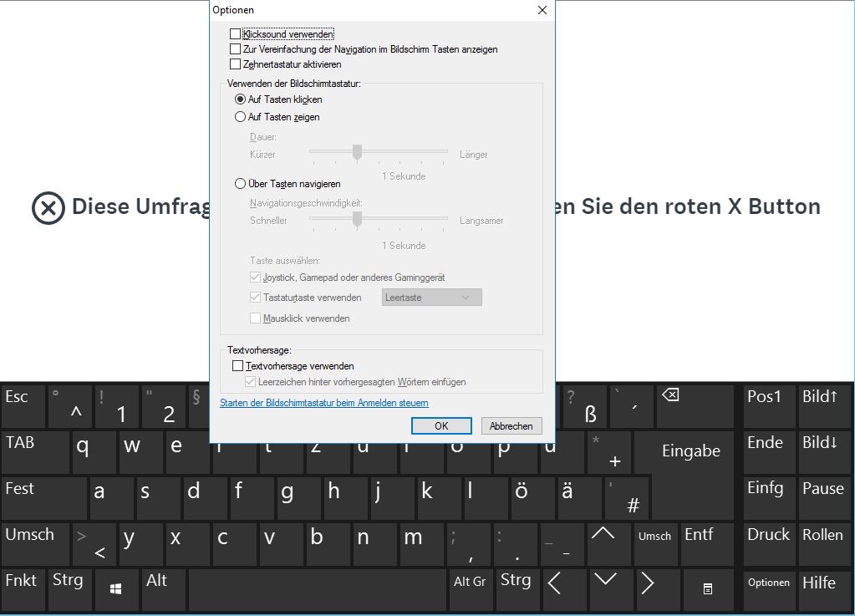Click the Bild↑ key

(x=824, y=406)
